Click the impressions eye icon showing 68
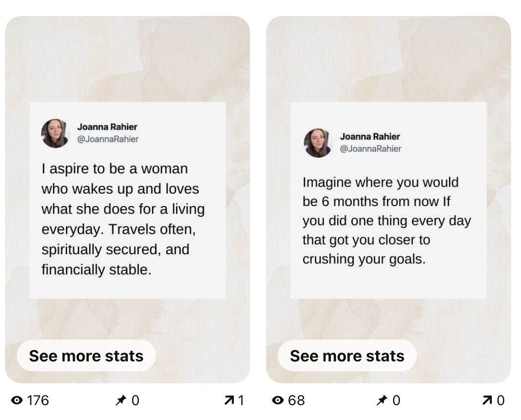The image size is (521, 420). point(278,400)
